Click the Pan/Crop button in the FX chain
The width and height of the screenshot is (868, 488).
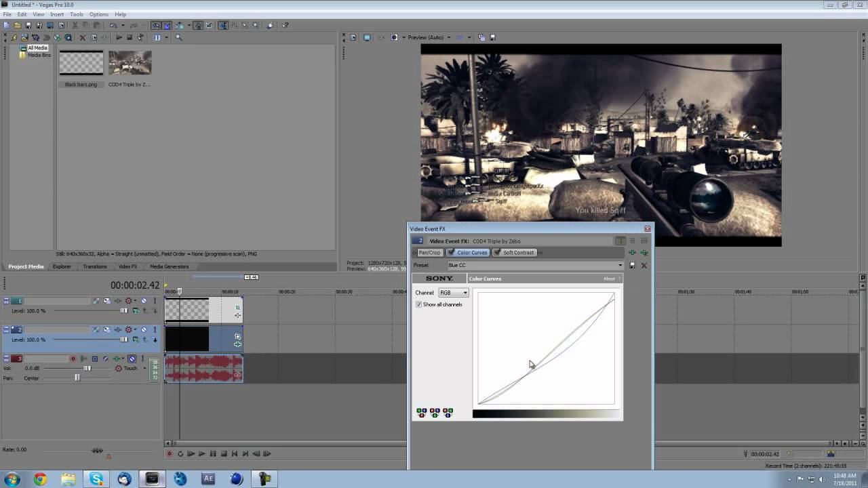(429, 253)
